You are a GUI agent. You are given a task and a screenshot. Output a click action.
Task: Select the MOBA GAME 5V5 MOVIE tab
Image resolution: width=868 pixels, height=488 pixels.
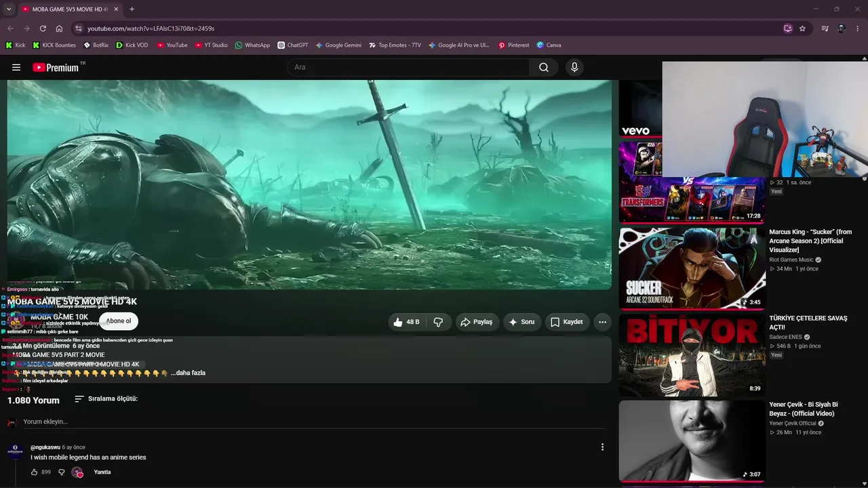point(70,9)
